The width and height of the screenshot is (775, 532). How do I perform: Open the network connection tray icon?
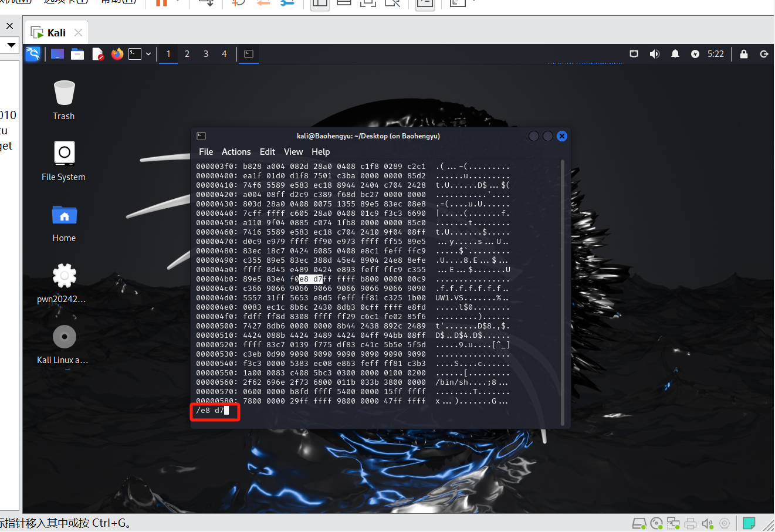coord(634,54)
